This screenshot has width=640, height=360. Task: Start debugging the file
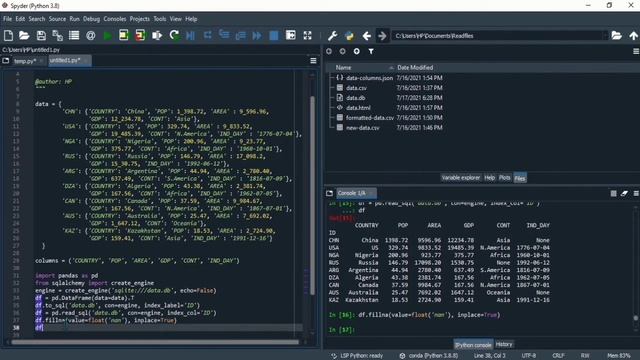pos(190,36)
